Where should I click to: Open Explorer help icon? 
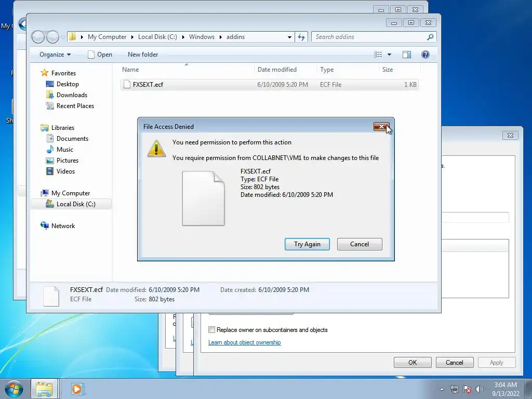pyautogui.click(x=425, y=55)
